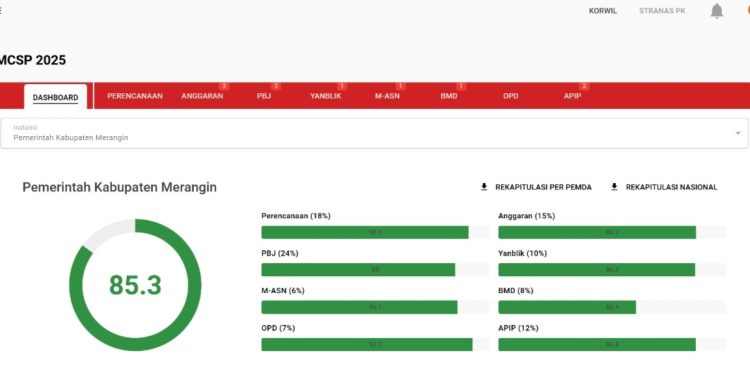Viewport: 750px width, 375px height.
Task: Click the M-ASN (6%) label
Action: click(x=283, y=290)
